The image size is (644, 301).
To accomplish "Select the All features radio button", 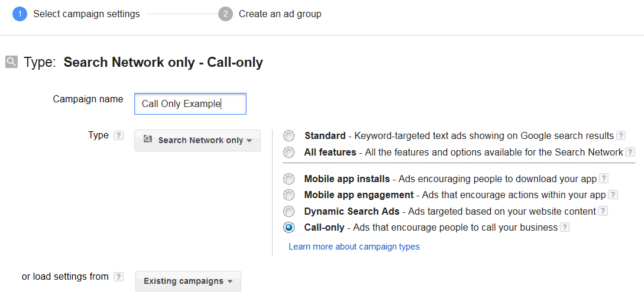I will 289,153.
